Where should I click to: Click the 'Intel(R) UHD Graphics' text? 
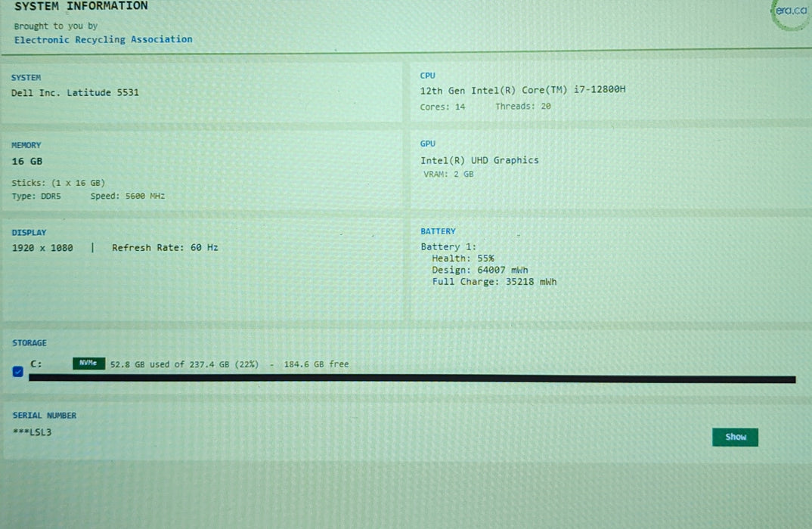(479, 160)
